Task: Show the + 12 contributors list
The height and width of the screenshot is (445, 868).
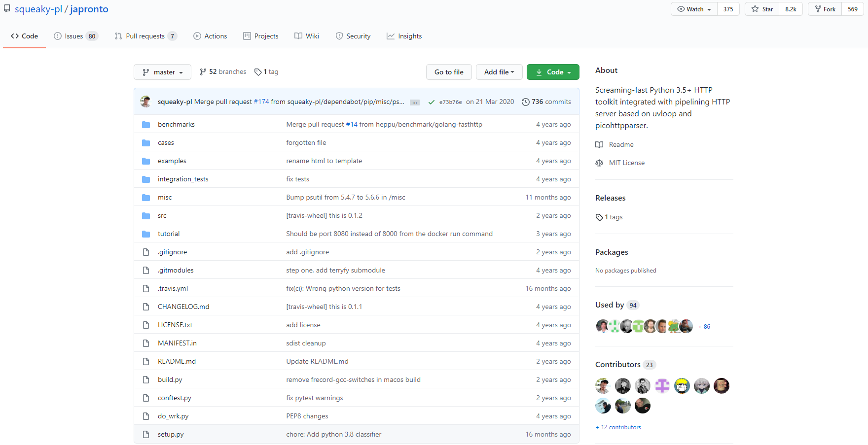Action: (618, 427)
